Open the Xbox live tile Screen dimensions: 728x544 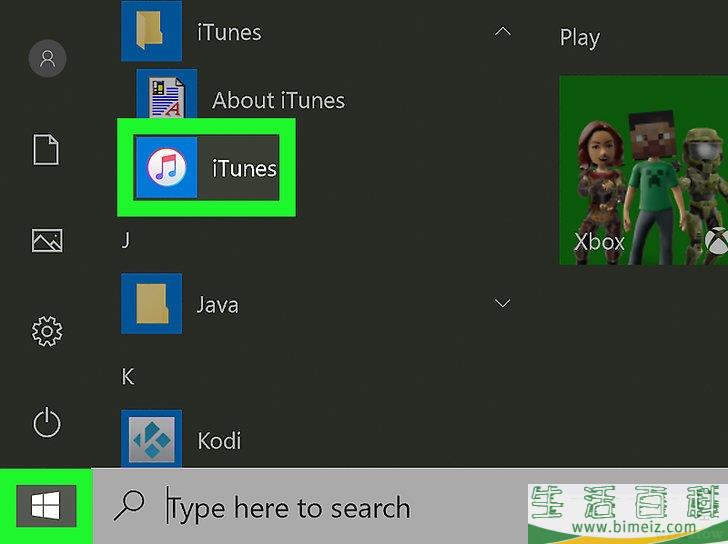[x=644, y=170]
